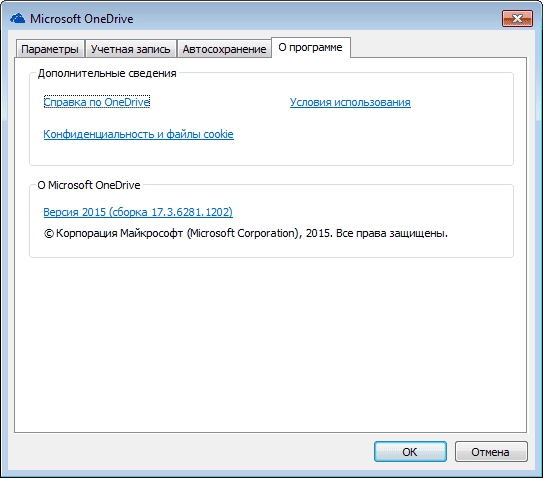Click the Microsoft copyright text line
This screenshot has height=478, width=543.
246,233
